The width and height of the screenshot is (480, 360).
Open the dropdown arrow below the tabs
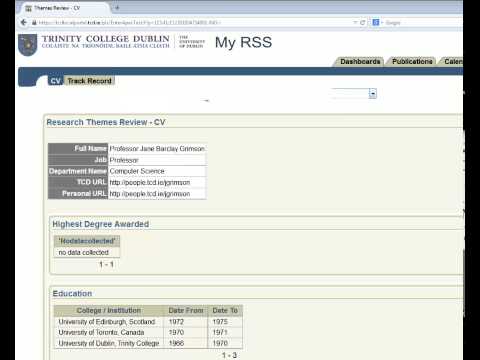tap(373, 94)
